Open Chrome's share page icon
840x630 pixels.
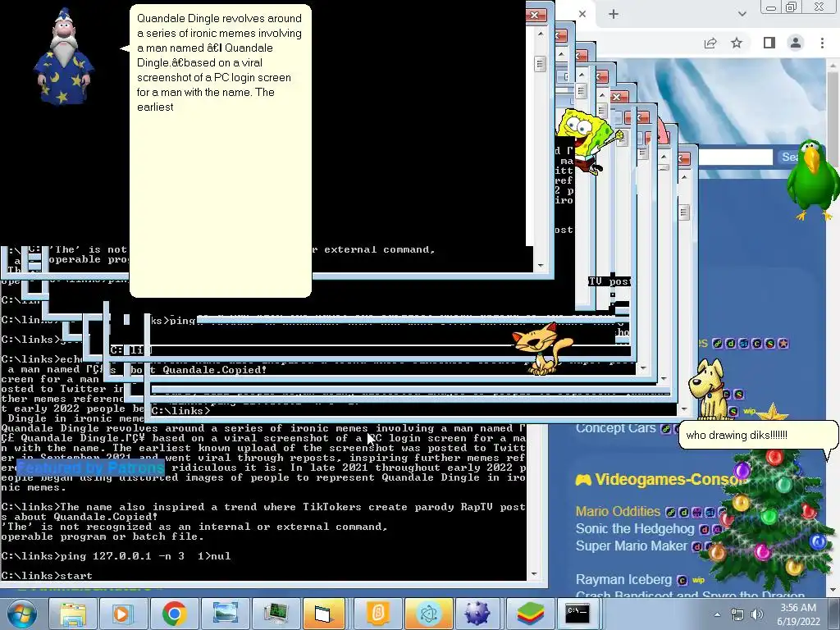pyautogui.click(x=710, y=43)
